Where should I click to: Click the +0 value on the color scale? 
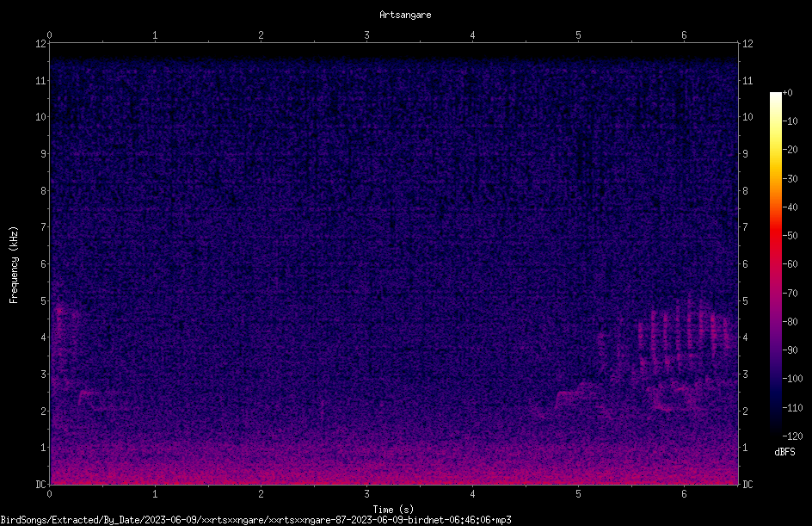pyautogui.click(x=788, y=93)
